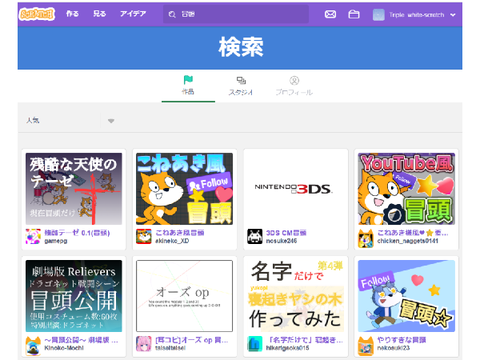
Task: Click avatar beside やりすぎな冒頭 title
Action: tap(366, 346)
